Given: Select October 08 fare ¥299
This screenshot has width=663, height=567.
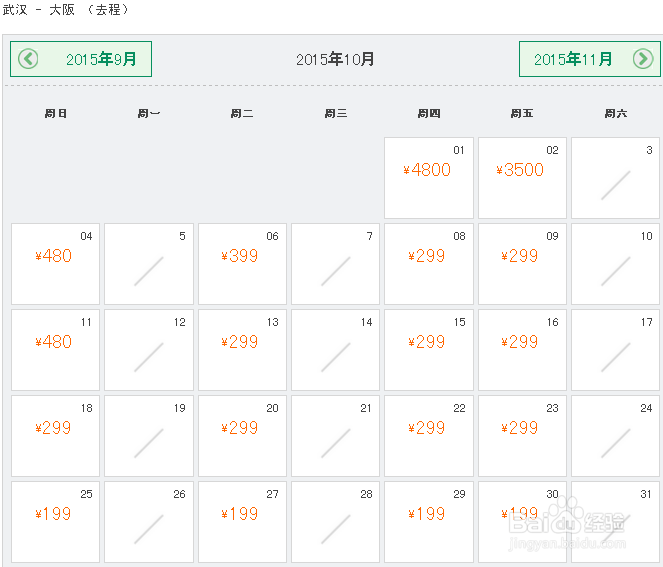Looking at the screenshot, I should coord(429,264).
